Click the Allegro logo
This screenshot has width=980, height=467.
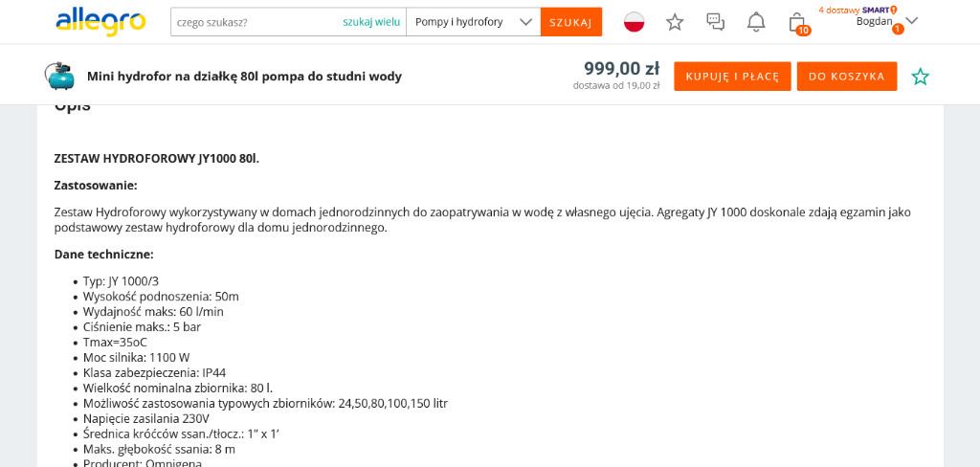coord(100,21)
